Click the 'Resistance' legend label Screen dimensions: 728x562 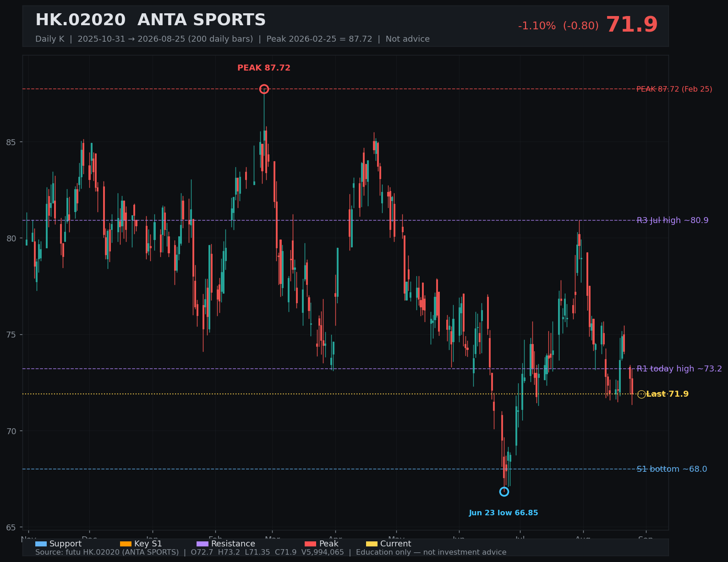tap(233, 544)
